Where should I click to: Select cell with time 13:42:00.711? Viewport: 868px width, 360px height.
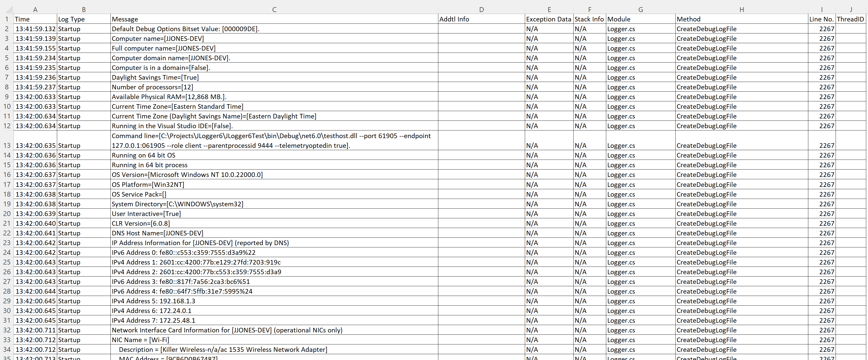[35, 330]
